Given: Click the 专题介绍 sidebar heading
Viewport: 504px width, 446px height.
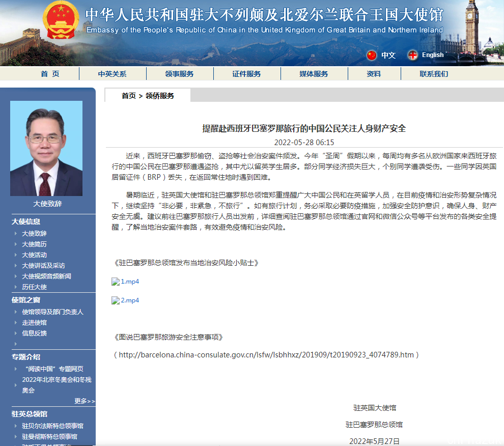Looking at the screenshot, I should click(26, 357).
